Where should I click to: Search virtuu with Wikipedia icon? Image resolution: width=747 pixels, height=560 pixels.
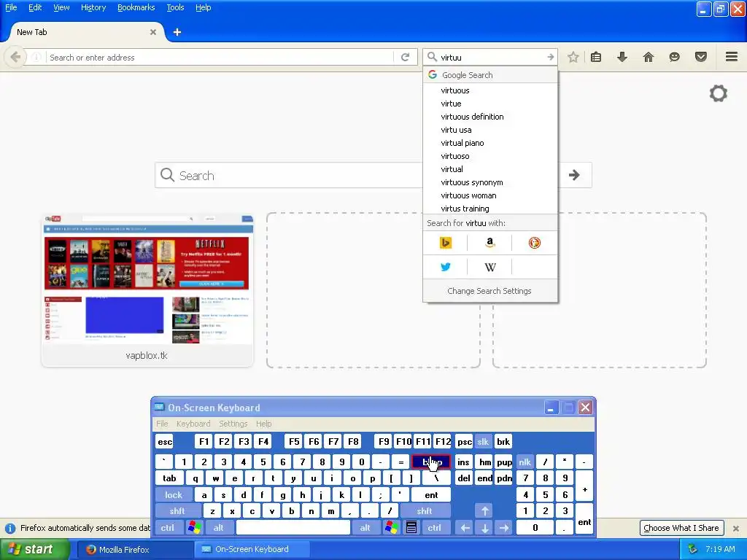click(489, 267)
